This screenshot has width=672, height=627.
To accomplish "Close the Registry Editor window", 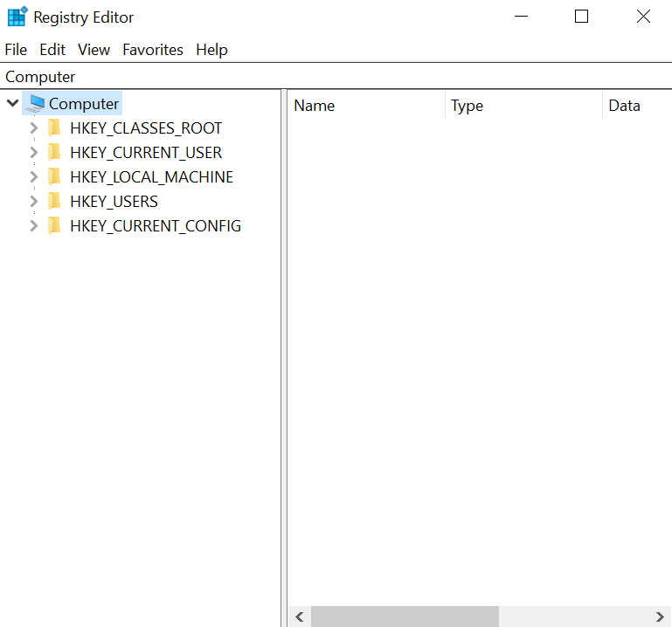I will 643,17.
